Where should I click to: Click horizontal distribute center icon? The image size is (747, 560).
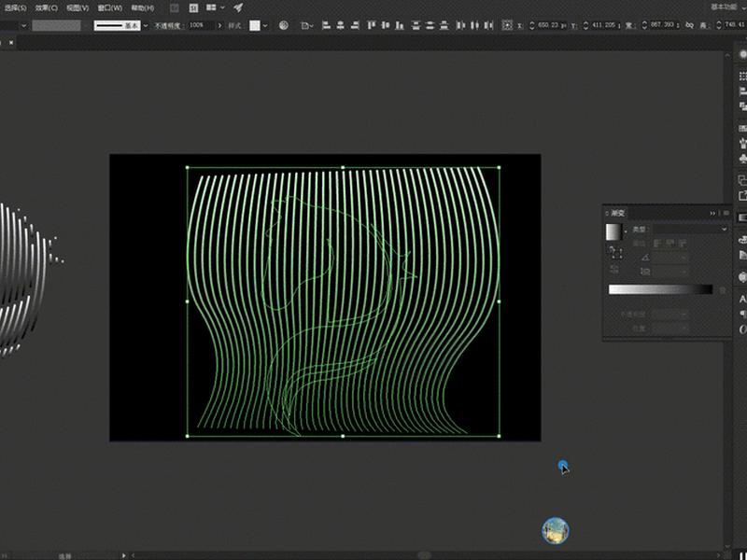coord(474,25)
